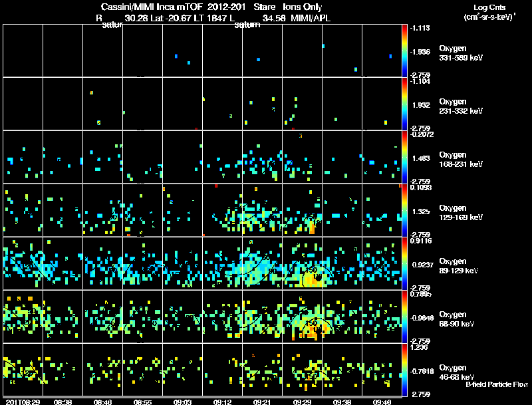The width and height of the screenshot is (532, 405).
Task: Click the Oxygen 129-169 keV label
Action: coord(461,213)
